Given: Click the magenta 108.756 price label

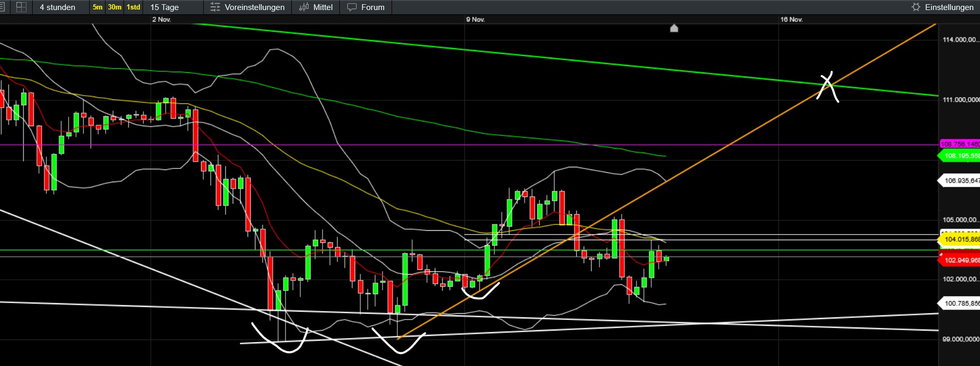Looking at the screenshot, I should [960, 144].
